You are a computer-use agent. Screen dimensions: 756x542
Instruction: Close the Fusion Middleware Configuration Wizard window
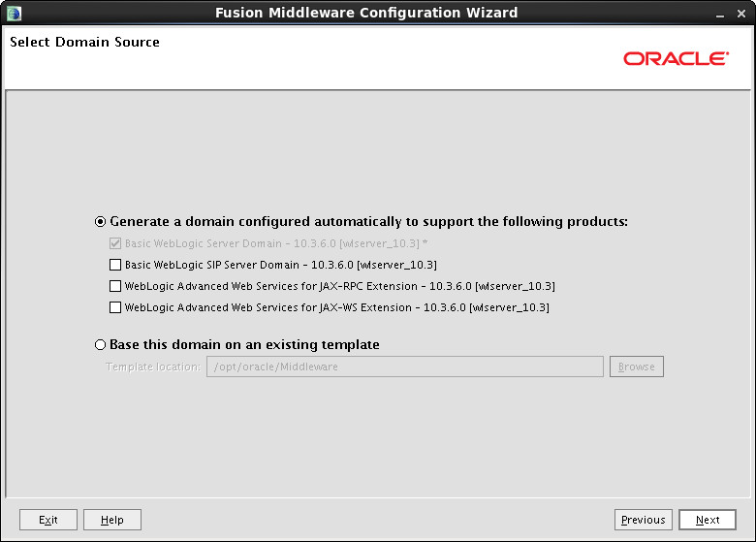741,14
